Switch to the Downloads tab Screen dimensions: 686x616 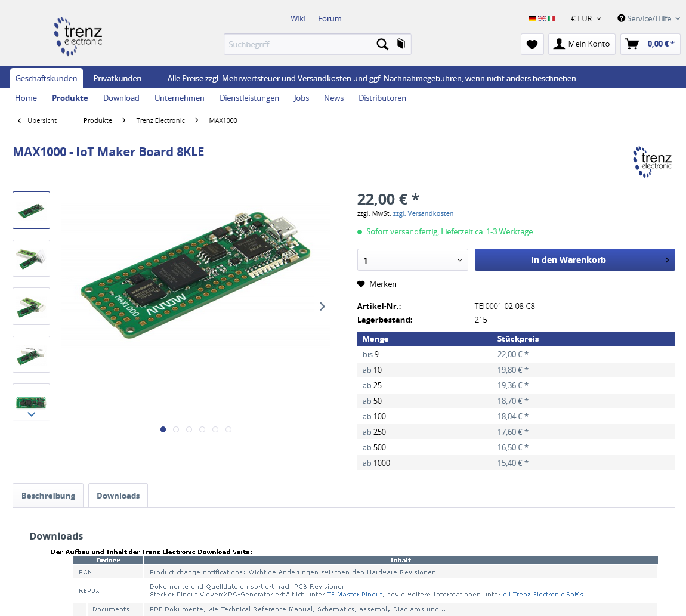pyautogui.click(x=118, y=496)
